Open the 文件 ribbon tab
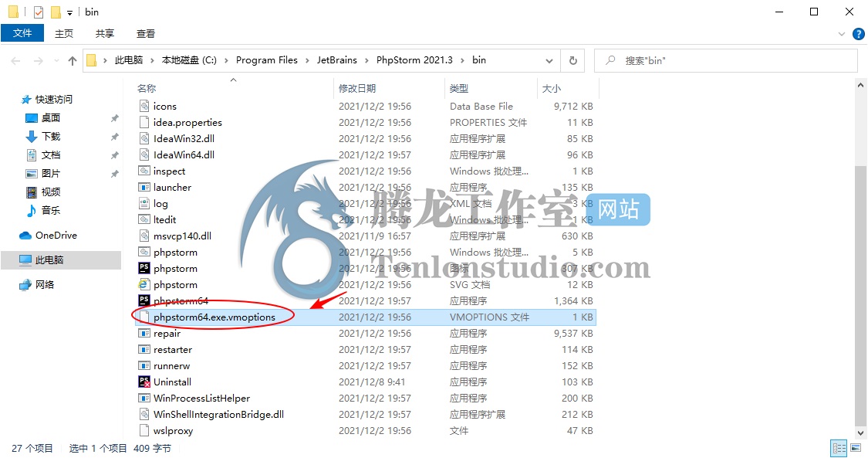 [22, 33]
